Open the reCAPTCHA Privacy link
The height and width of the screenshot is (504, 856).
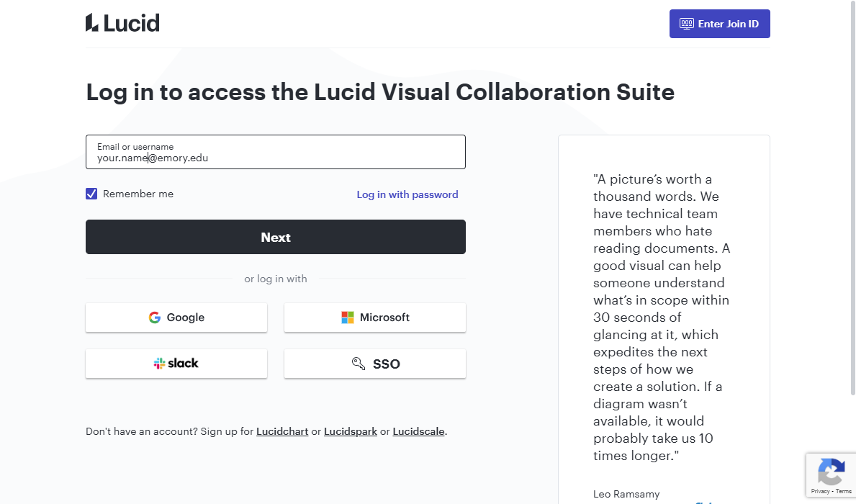pyautogui.click(x=820, y=492)
